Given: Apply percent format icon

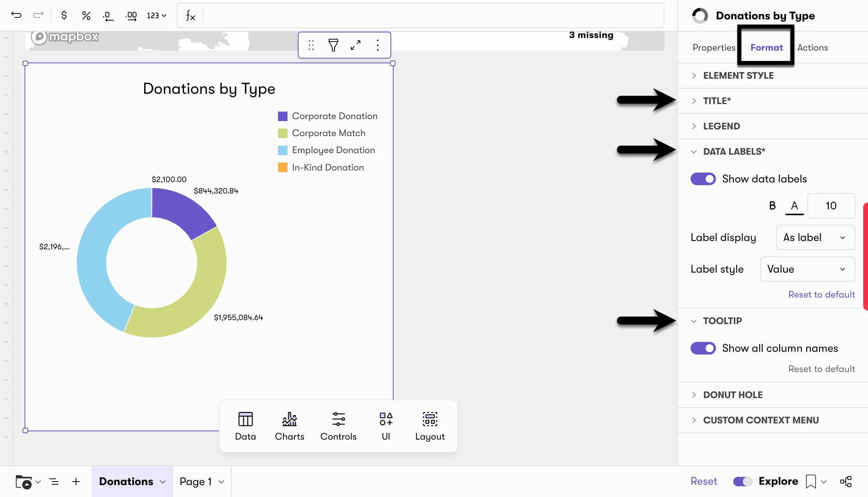Looking at the screenshot, I should [x=86, y=15].
